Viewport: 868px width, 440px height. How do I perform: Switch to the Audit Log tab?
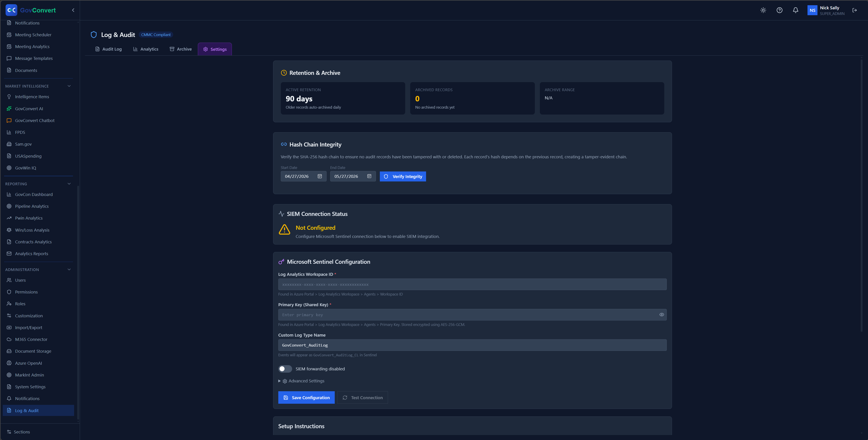click(109, 49)
